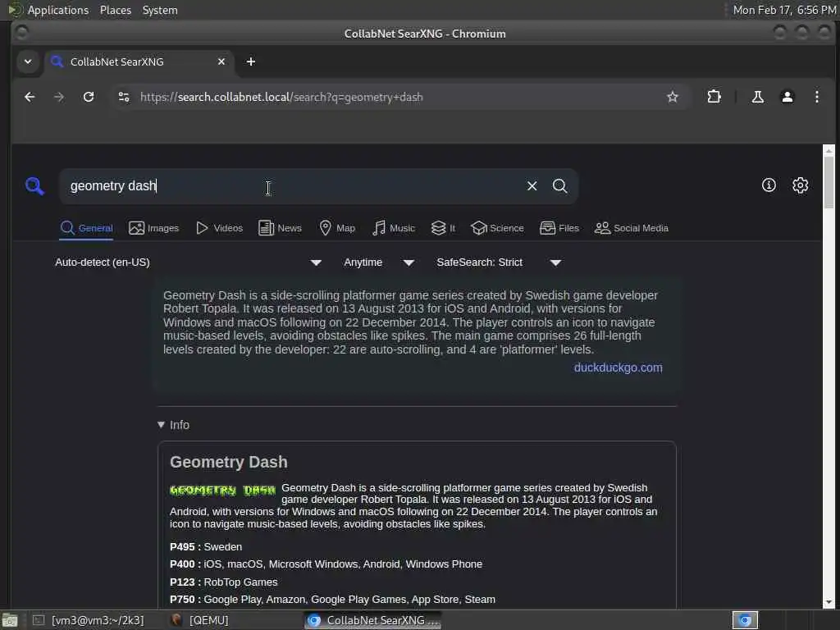Open the Applications menu
The width and height of the screenshot is (840, 630).
coord(58,10)
